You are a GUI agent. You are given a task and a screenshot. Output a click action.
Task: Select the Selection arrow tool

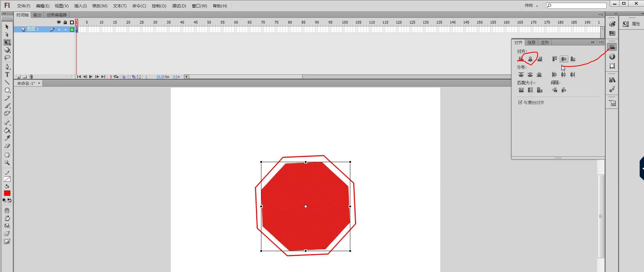coord(7,27)
